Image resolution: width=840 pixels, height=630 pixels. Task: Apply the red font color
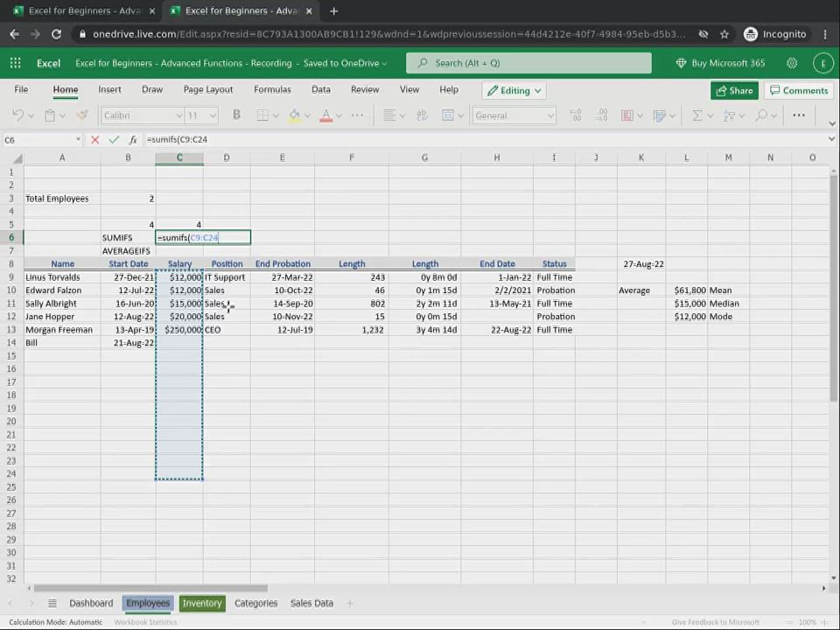click(x=325, y=115)
